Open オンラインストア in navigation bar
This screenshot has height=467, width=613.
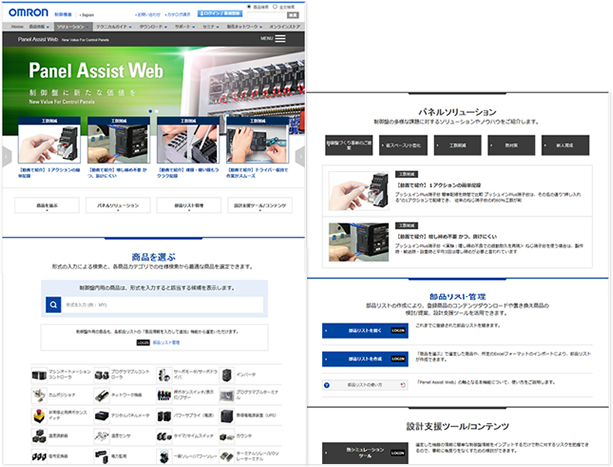pos(285,27)
